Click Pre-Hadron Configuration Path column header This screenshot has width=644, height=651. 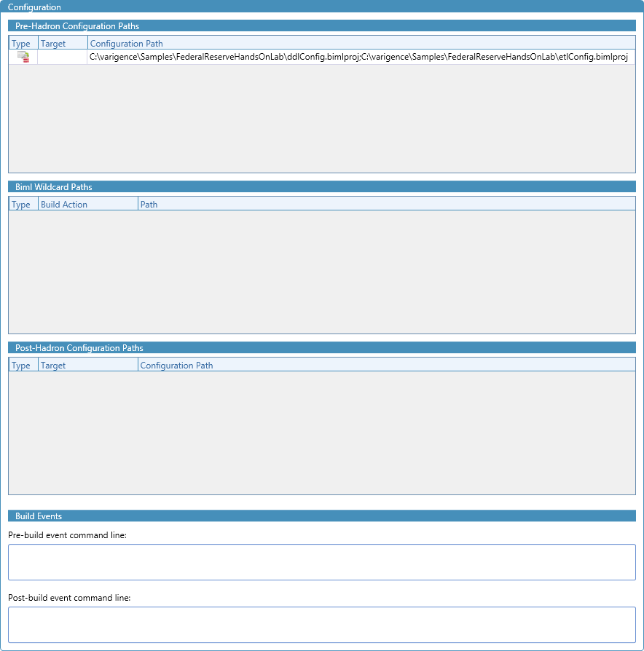click(x=361, y=43)
